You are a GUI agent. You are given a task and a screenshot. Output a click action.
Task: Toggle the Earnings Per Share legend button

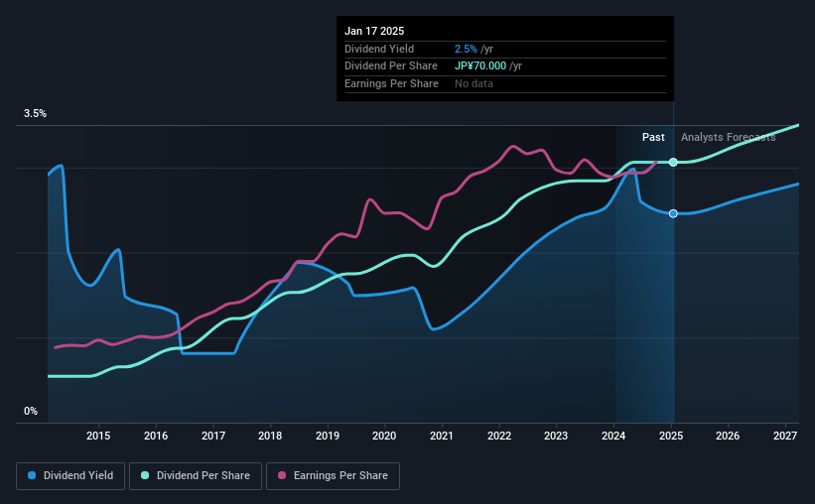point(333,476)
